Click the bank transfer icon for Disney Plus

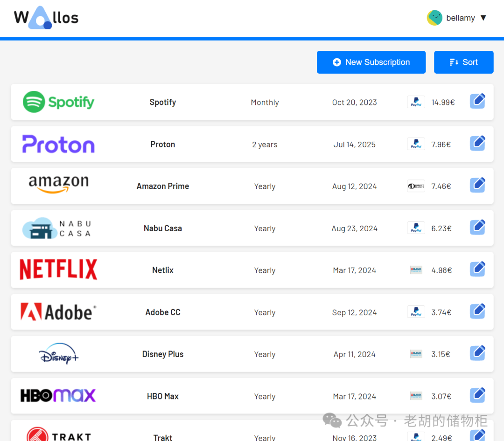click(416, 354)
